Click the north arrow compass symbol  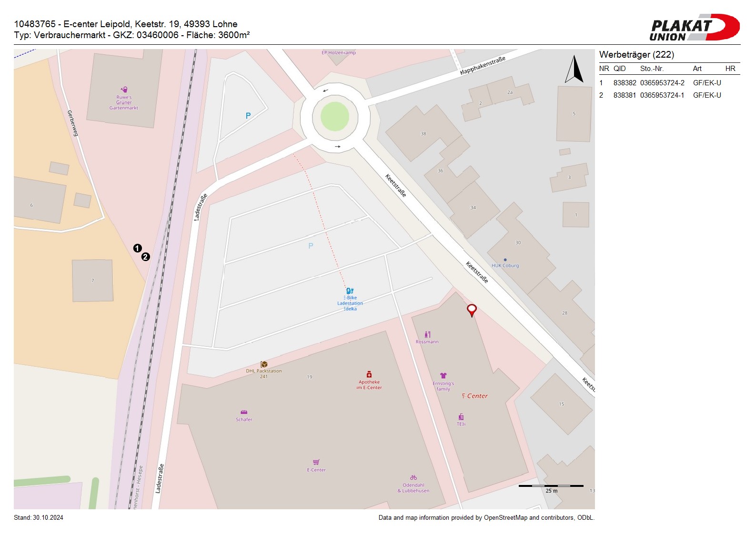point(574,70)
